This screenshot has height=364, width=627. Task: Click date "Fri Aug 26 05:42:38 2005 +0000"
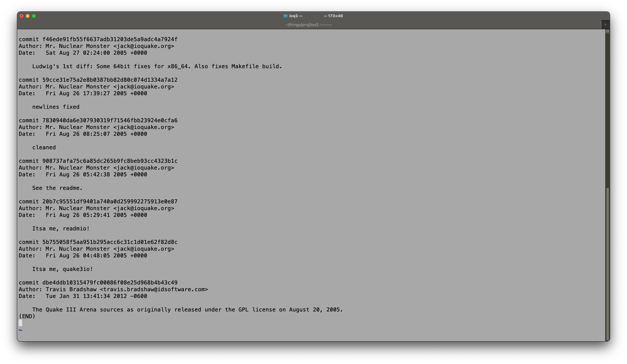tap(96, 174)
